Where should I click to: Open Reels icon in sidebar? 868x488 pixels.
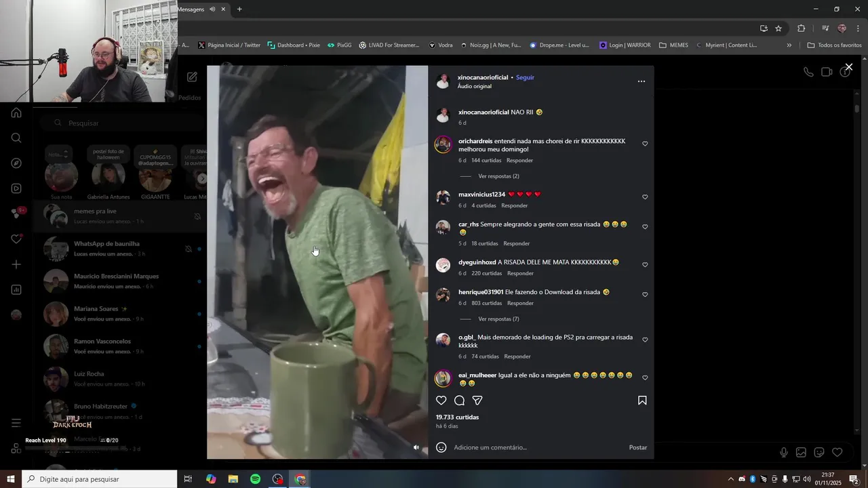pos(16,188)
